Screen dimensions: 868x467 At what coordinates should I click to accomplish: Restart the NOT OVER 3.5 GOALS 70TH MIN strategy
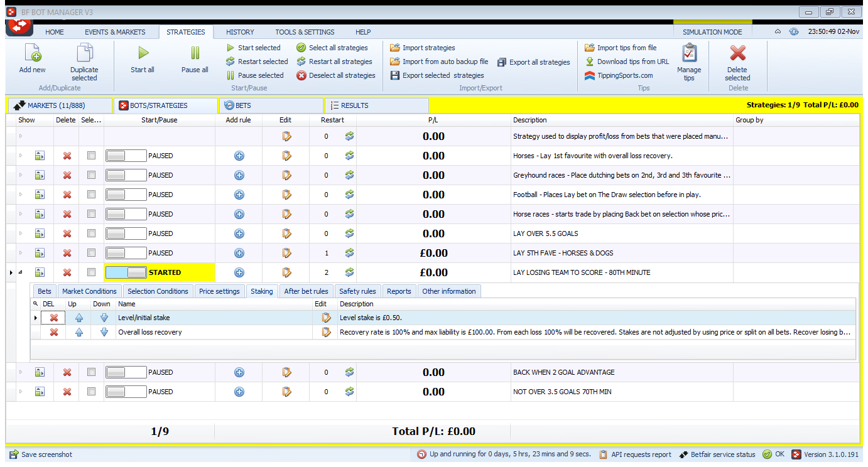point(349,392)
